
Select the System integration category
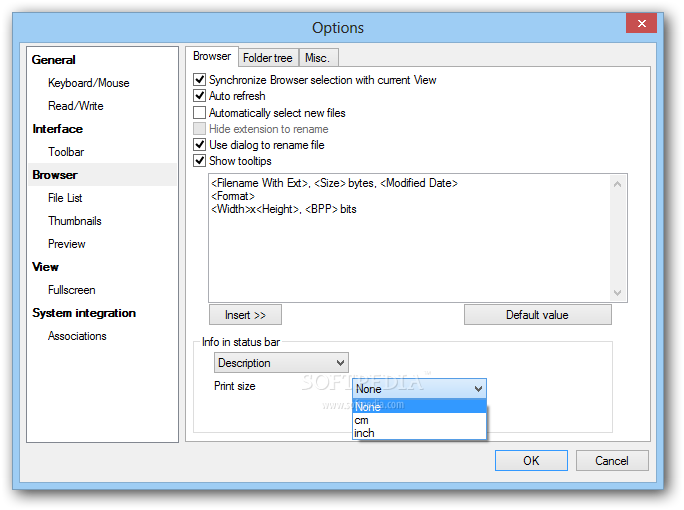click(x=84, y=313)
